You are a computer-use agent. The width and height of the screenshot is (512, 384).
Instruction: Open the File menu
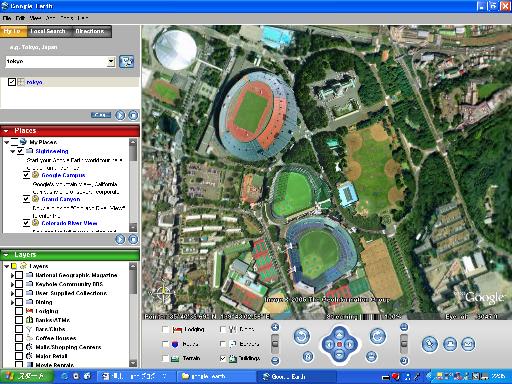point(7,18)
